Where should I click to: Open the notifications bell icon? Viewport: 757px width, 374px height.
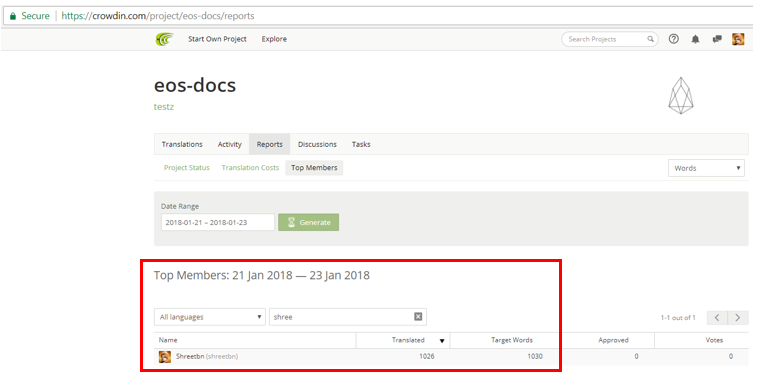695,40
